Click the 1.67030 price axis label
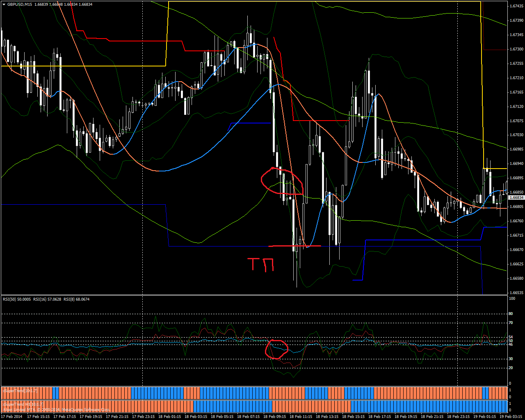Image resolution: width=525 pixels, height=420 pixels. (516, 135)
